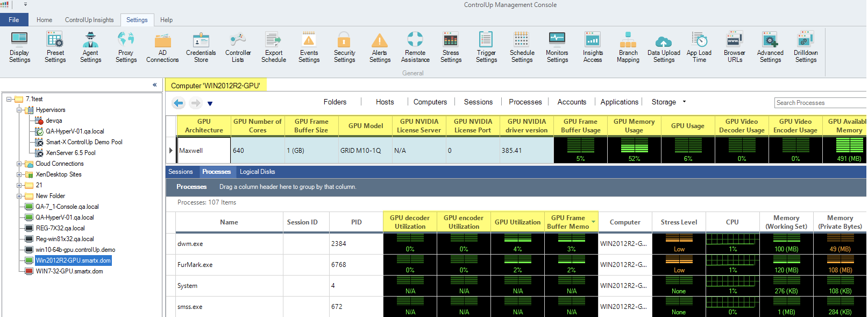Open the Help ribbon tab
Screen dimensions: 868x317
point(167,20)
